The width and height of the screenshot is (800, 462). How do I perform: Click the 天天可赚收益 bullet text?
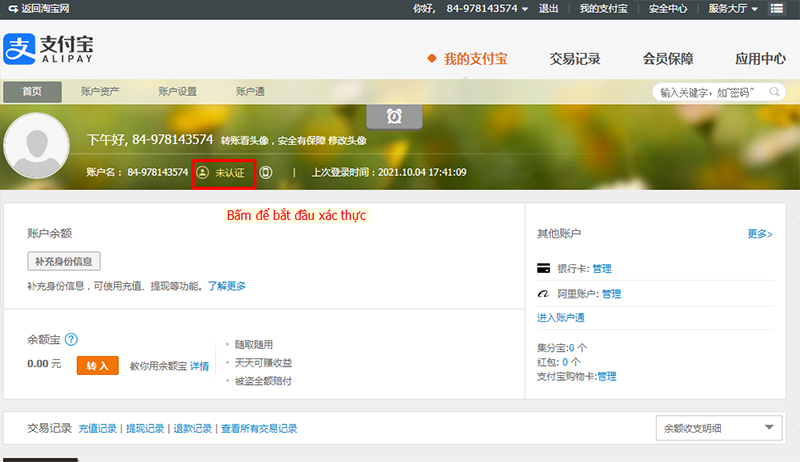point(263,363)
